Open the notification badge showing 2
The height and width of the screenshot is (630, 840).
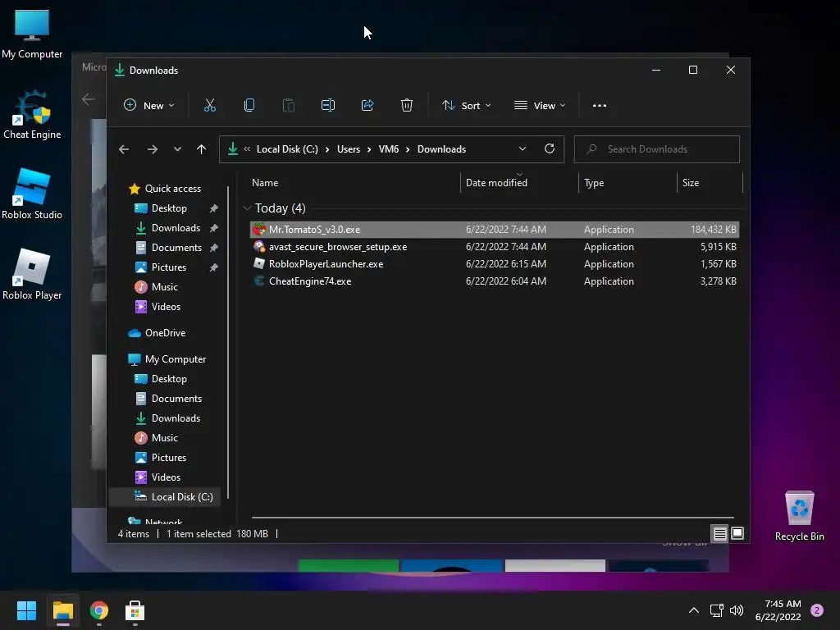tap(817, 610)
